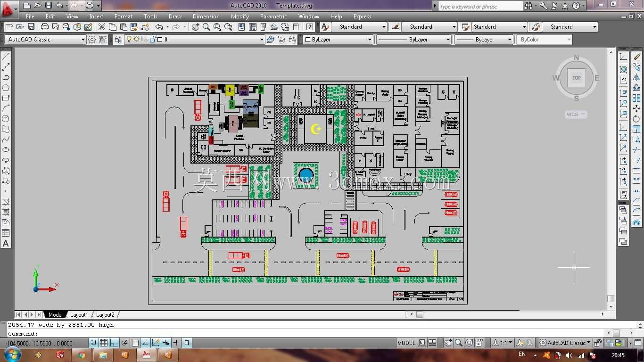The height and width of the screenshot is (362, 644).
Task: Select the Line tool in the Draw toolbar
Action: tap(6, 57)
